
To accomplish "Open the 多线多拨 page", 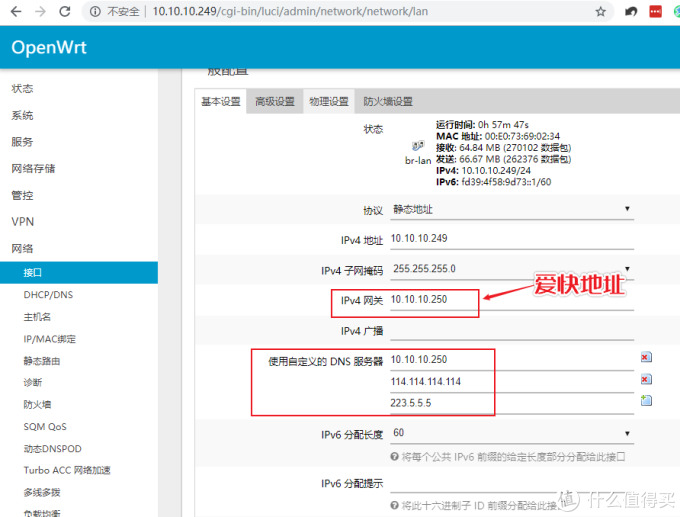I will (x=42, y=492).
